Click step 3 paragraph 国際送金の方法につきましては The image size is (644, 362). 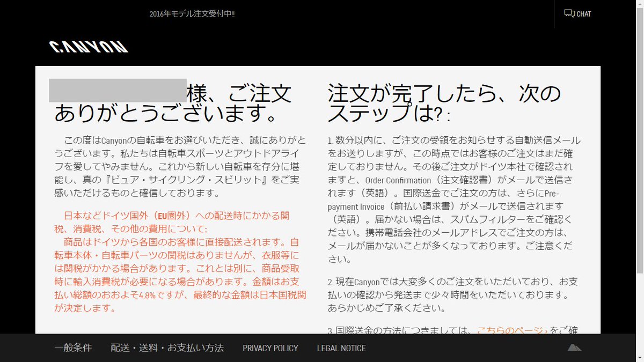point(454,329)
